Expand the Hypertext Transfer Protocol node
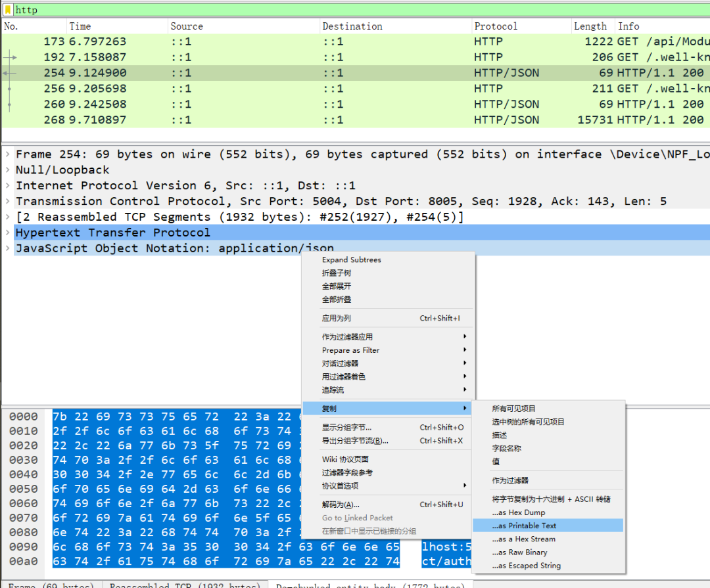Viewport: 710px width, 588px height. [x=8, y=232]
